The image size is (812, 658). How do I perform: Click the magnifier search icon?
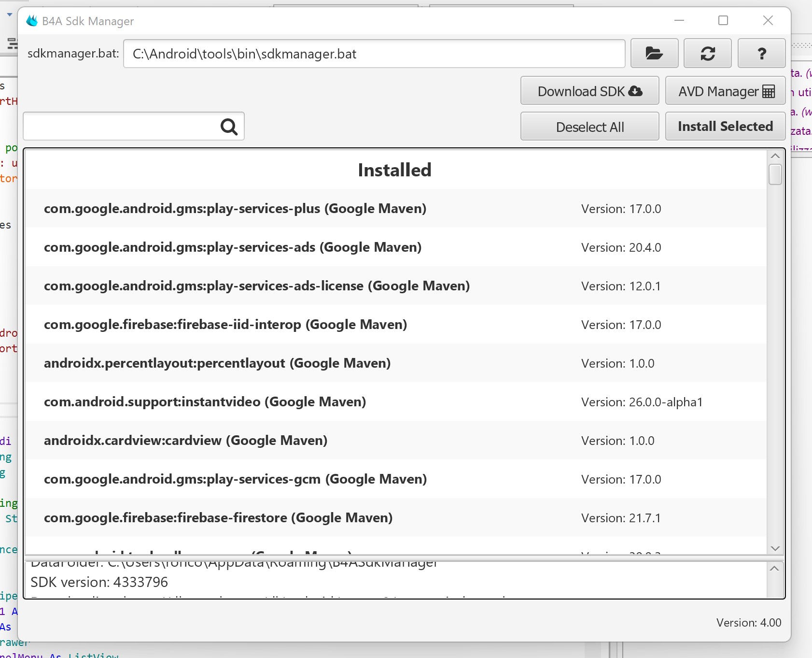point(229,127)
